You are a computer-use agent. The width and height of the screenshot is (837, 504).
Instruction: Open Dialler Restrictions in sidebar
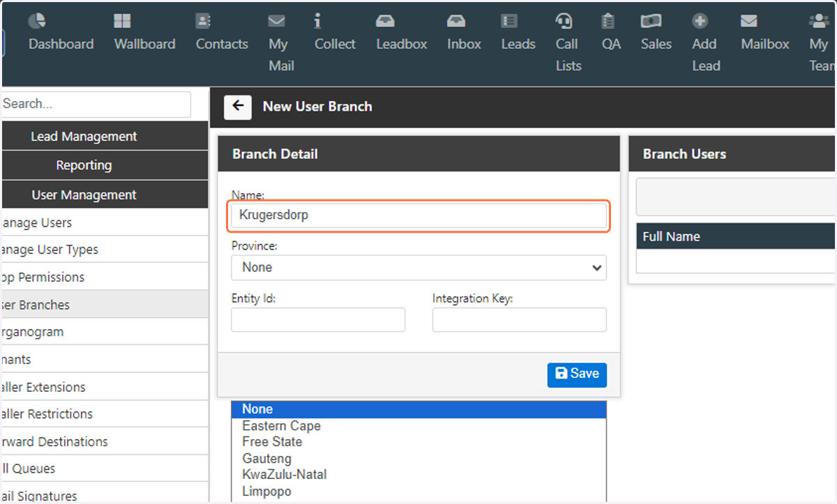point(105,414)
